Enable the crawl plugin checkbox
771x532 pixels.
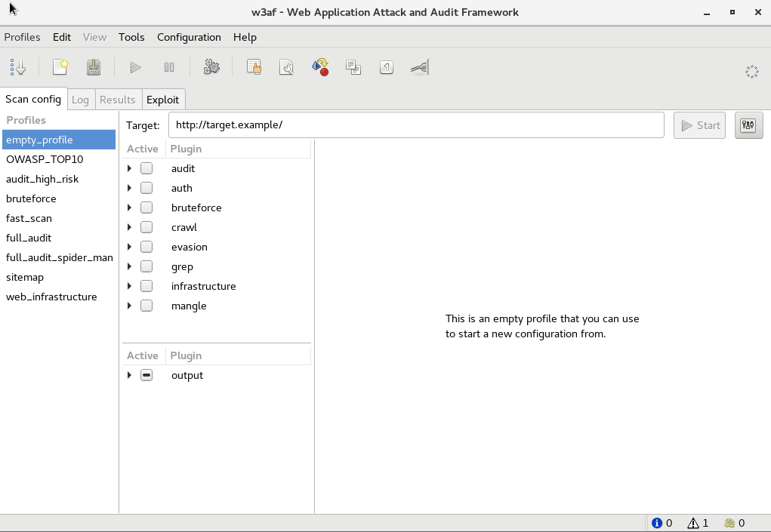146,227
